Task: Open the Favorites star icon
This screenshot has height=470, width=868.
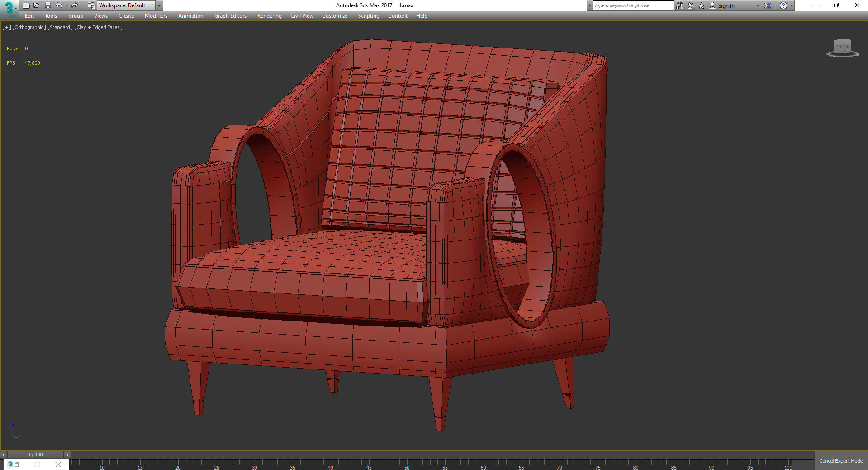Action: 701,5
